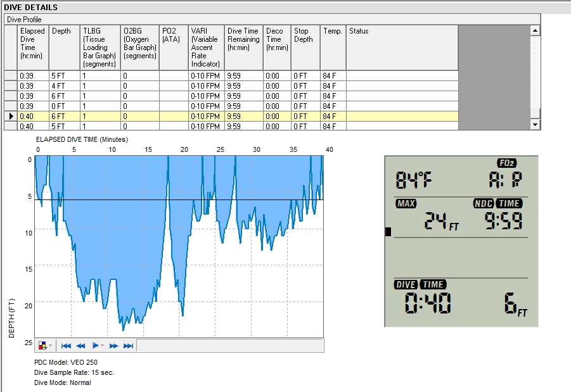Click the dive table scroll up arrow

pyautogui.click(x=535, y=30)
